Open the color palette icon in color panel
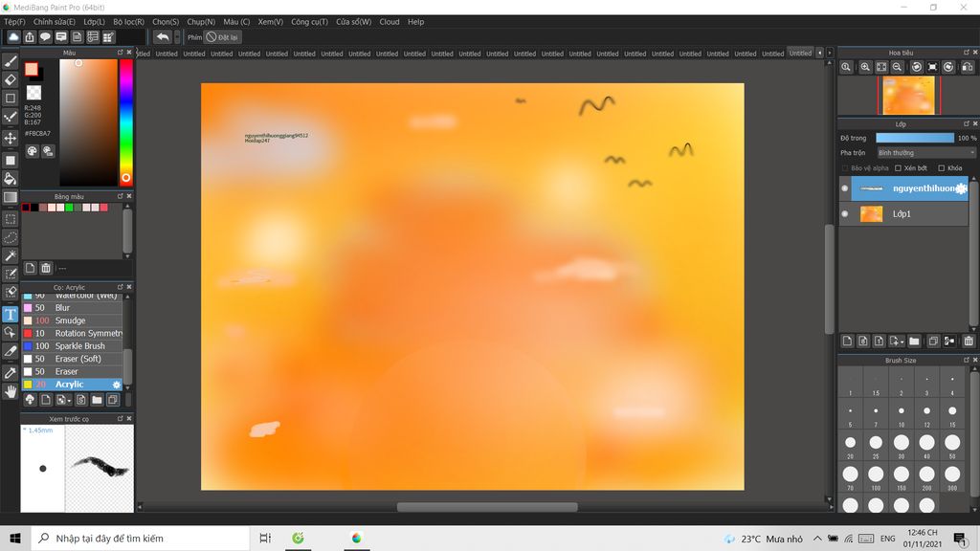Image resolution: width=980 pixels, height=551 pixels. click(32, 151)
